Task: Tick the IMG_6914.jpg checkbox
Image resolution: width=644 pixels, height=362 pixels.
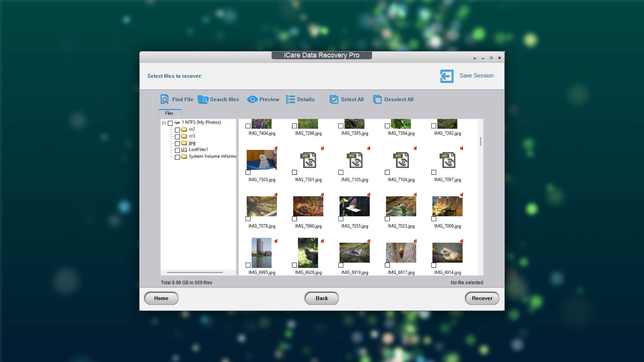Action: click(x=434, y=265)
